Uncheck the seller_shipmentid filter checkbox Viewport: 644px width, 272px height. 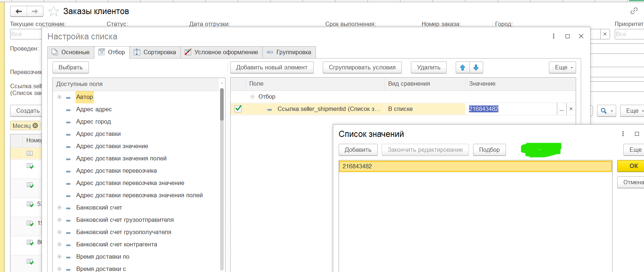238,109
